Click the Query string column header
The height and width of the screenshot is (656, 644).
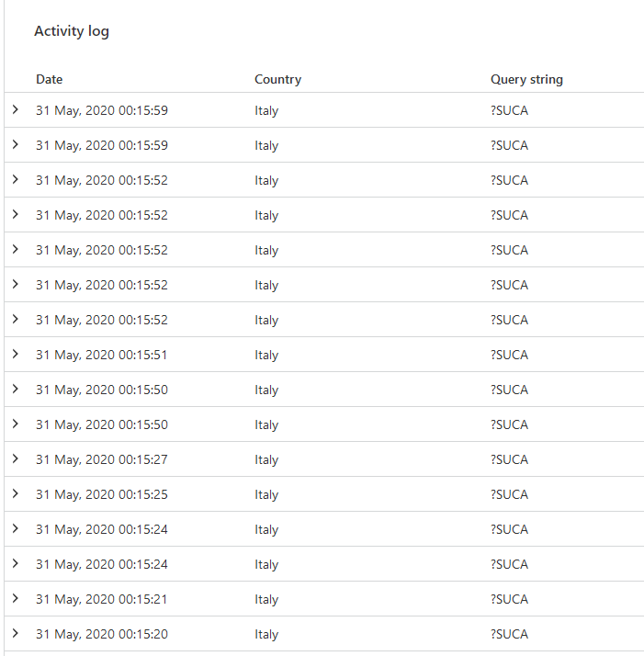pyautogui.click(x=526, y=79)
